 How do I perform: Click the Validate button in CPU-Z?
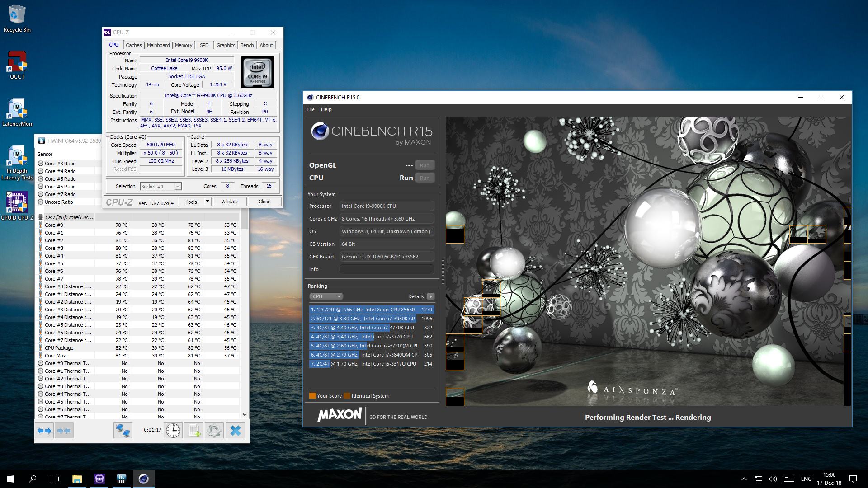coord(230,202)
